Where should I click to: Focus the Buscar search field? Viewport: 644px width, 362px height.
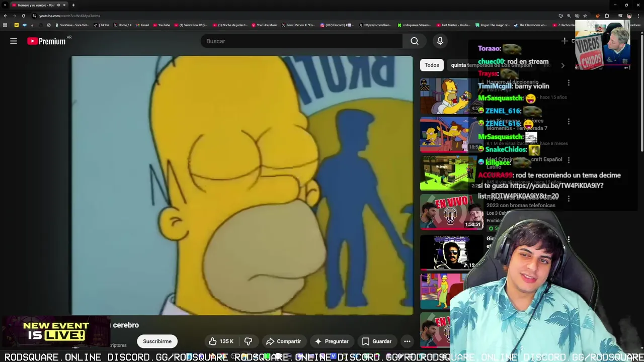[x=301, y=41]
